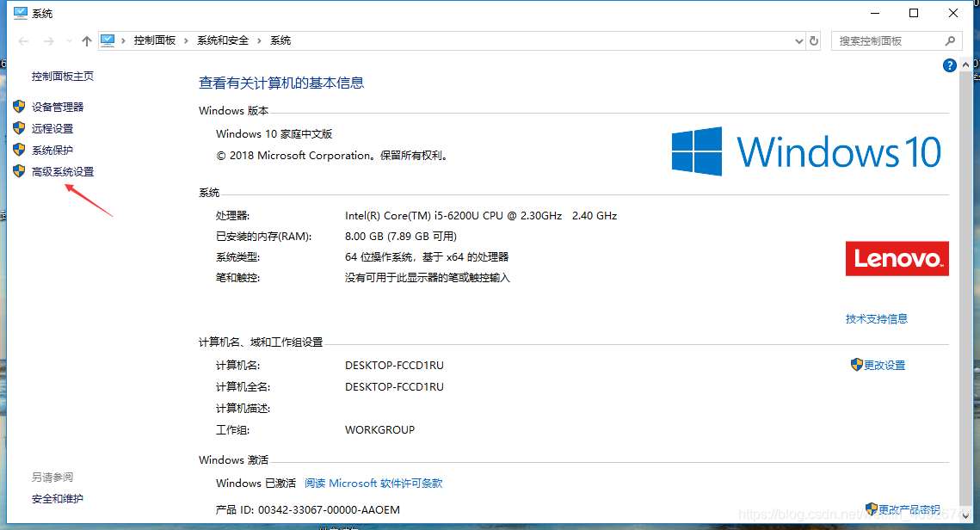Click the Windows 10 logo image
Viewport: 980px width, 530px height.
point(806,151)
